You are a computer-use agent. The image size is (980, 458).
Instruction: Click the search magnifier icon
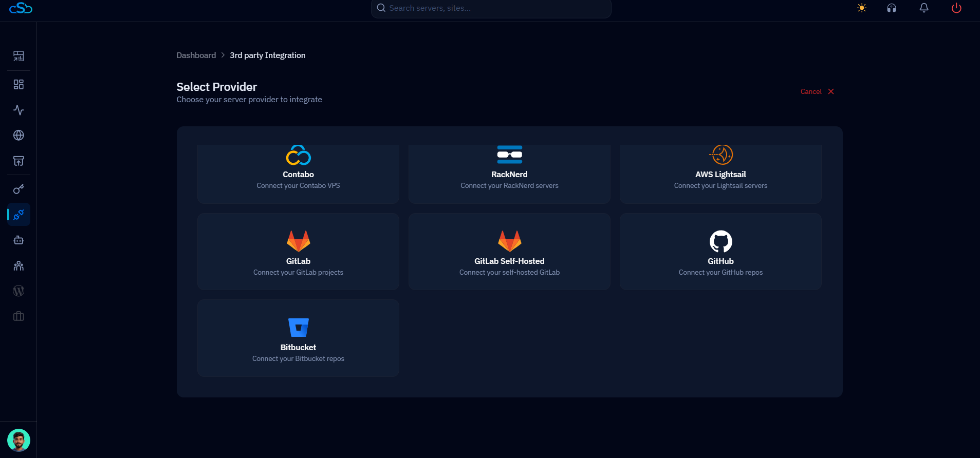coord(381,8)
